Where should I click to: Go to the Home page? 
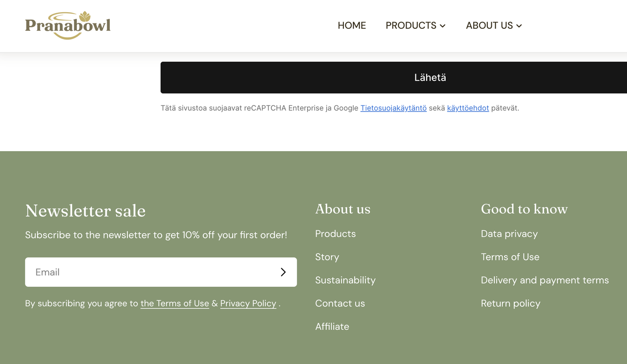click(352, 25)
